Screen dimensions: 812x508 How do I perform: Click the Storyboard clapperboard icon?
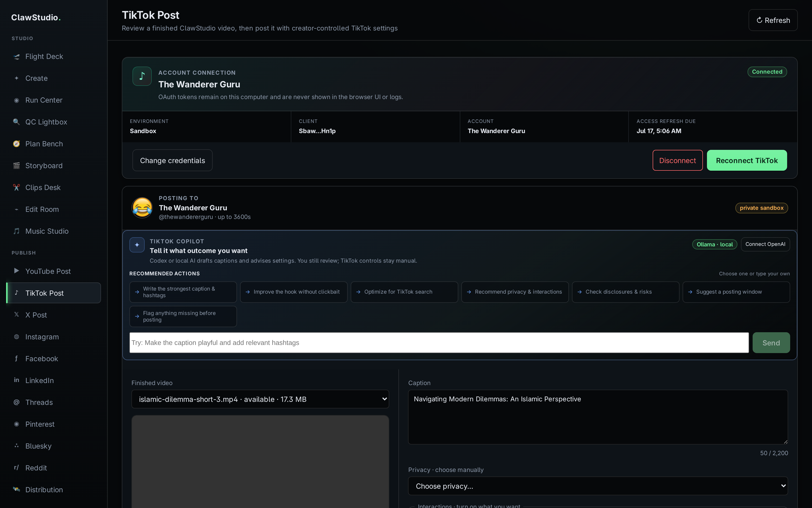pos(16,166)
